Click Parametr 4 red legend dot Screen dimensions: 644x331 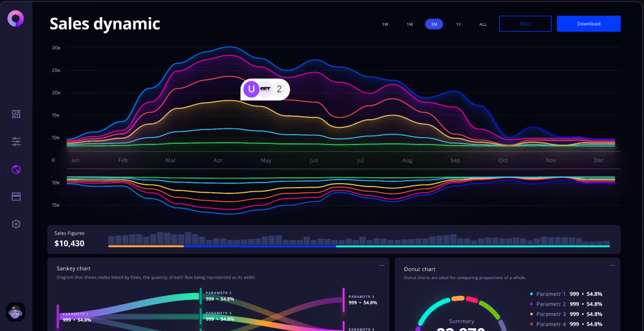coord(532,325)
